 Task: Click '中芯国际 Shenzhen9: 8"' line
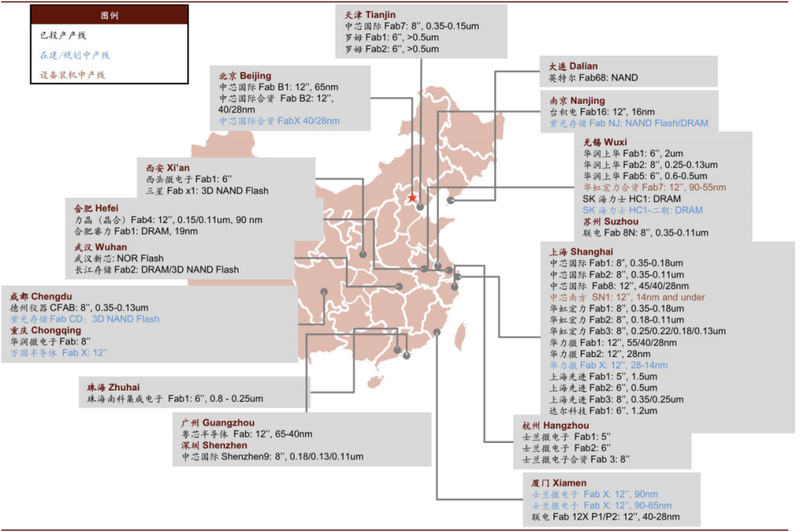(x=273, y=456)
